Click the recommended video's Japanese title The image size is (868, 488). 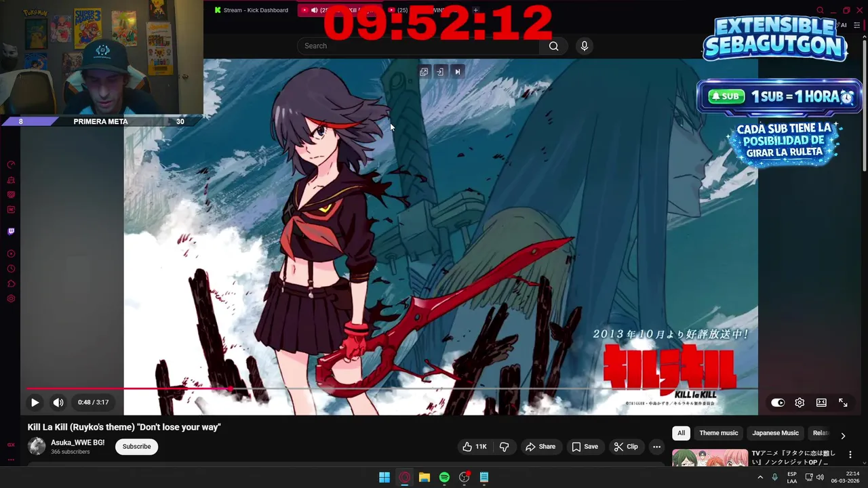(794, 457)
